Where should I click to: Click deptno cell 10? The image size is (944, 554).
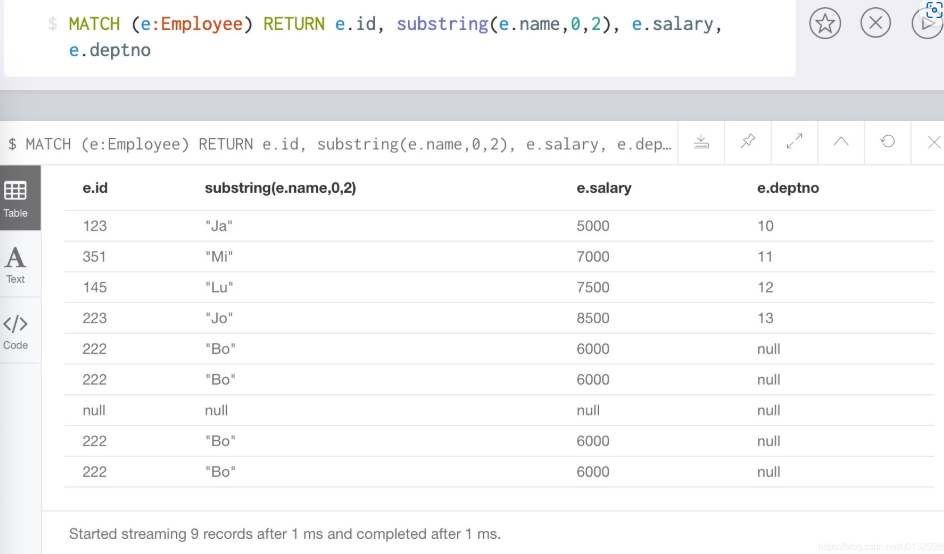coord(765,226)
